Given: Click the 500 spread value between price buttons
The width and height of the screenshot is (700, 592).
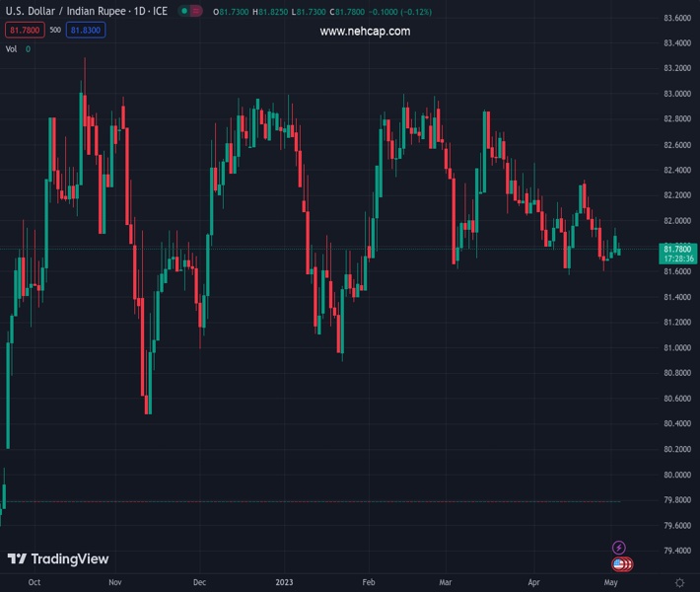Looking at the screenshot, I should [x=55, y=30].
